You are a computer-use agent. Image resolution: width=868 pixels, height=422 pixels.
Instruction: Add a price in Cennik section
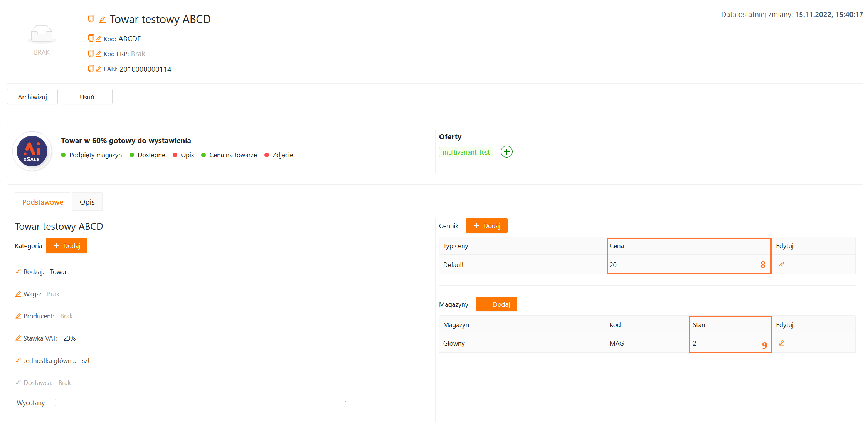(x=486, y=226)
